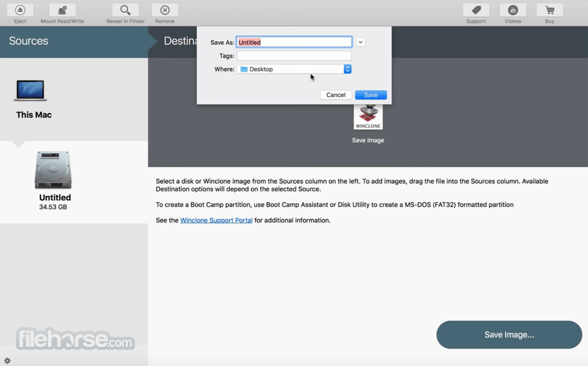Click the Reveal In Finder magnifier icon

coord(125,10)
